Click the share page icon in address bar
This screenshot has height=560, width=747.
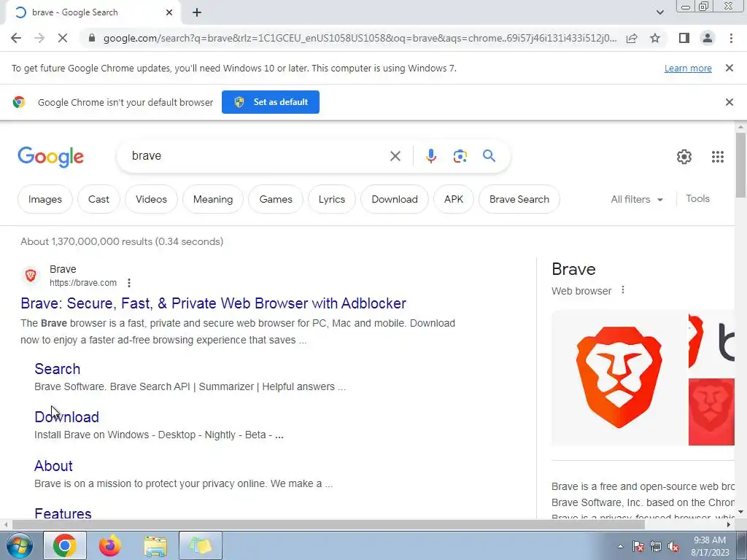coord(632,38)
